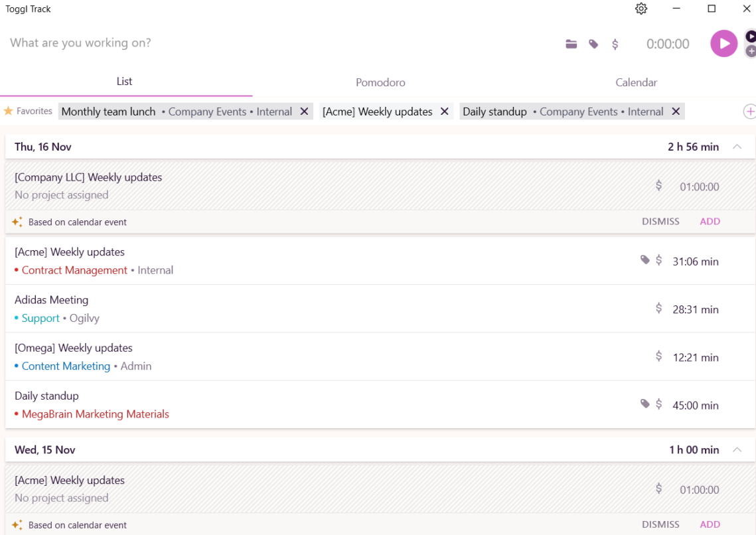Toggle billable on the Acme Weekly updates entry
The width and height of the screenshot is (756, 535).
click(658, 260)
